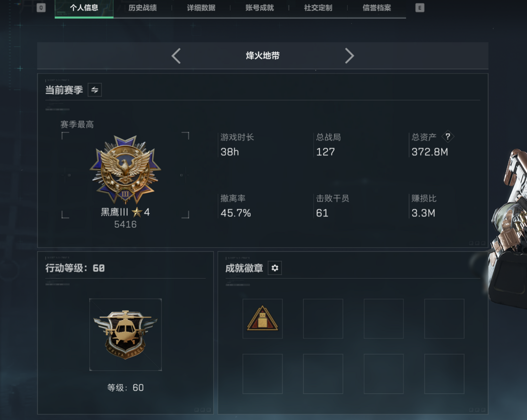527x420 pixels.
Task: Switch to the 历史战绩 tab
Action: tap(142, 8)
